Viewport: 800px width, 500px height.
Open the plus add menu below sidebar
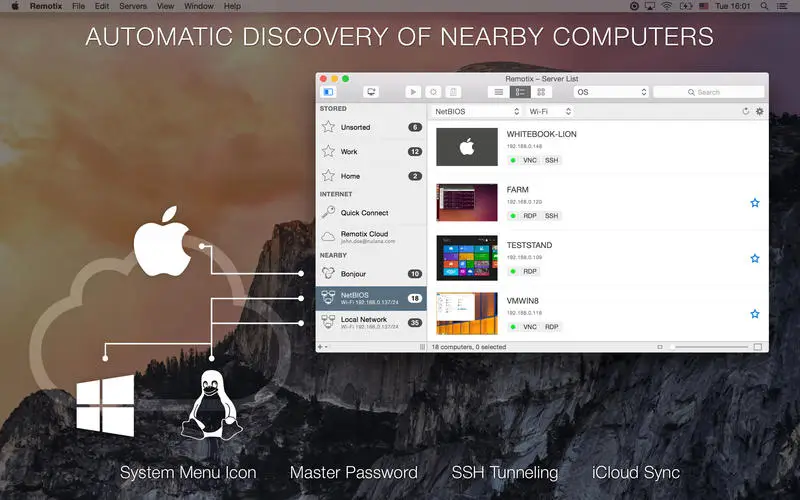click(x=320, y=347)
